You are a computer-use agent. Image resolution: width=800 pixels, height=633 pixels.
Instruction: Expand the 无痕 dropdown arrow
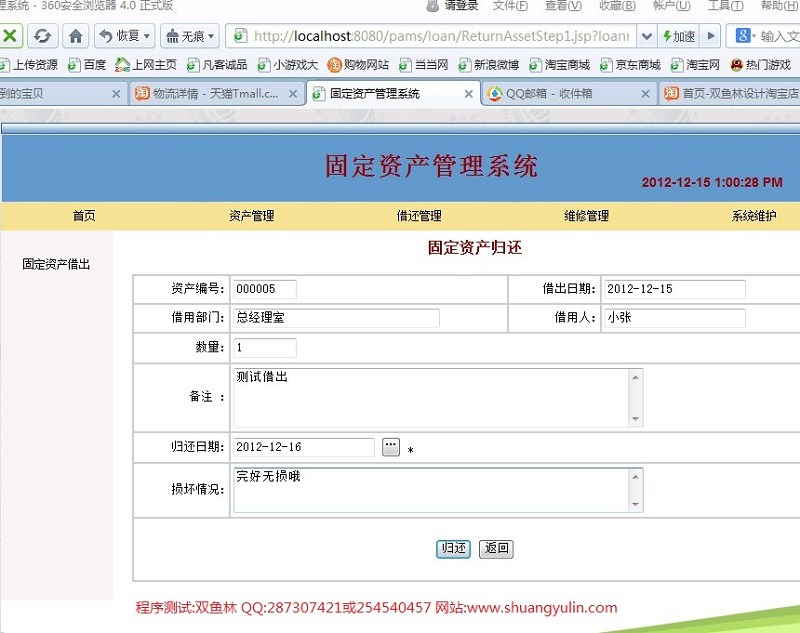click(x=212, y=36)
